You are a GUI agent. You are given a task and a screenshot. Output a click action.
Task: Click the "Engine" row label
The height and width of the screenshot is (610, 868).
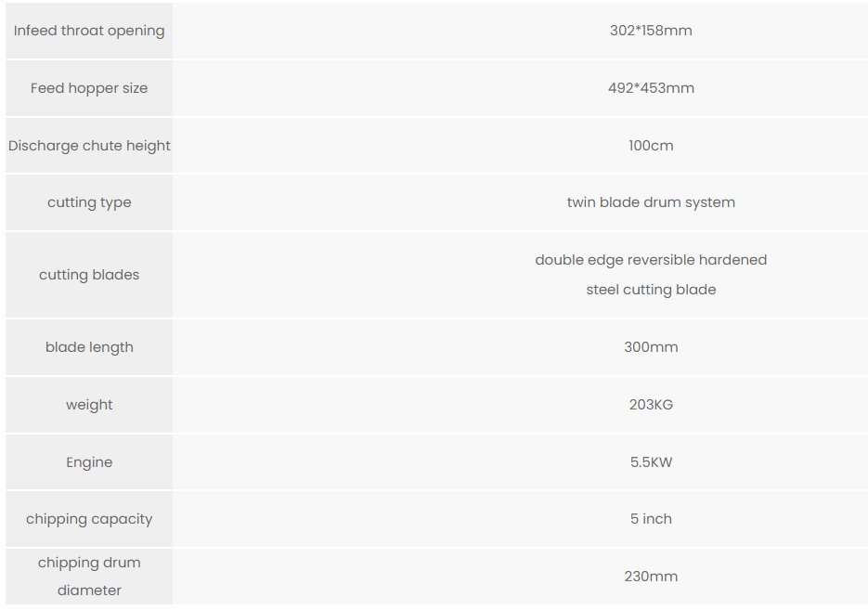coord(89,462)
